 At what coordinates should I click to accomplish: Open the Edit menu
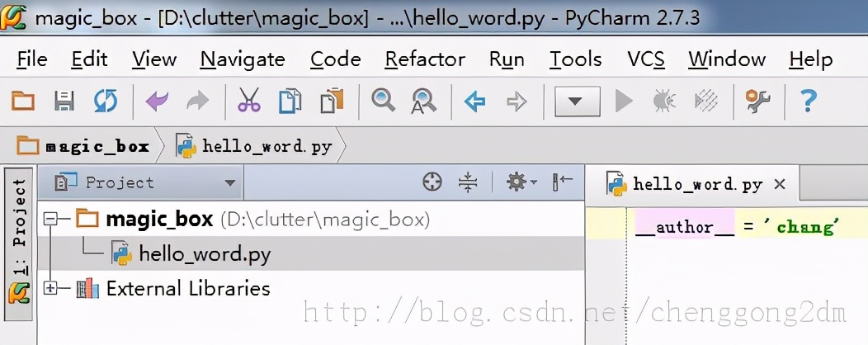tap(89, 59)
